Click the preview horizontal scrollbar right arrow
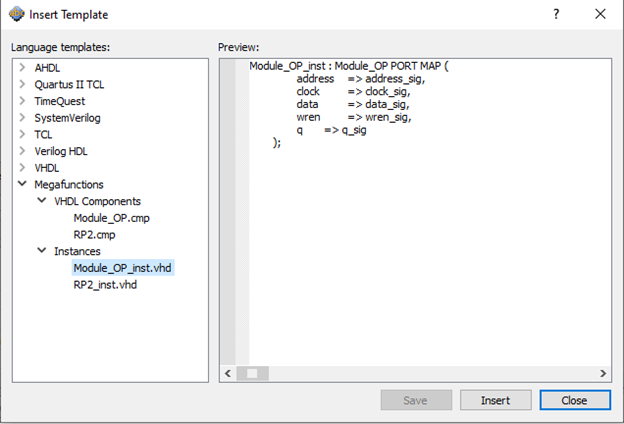 tap(604, 373)
